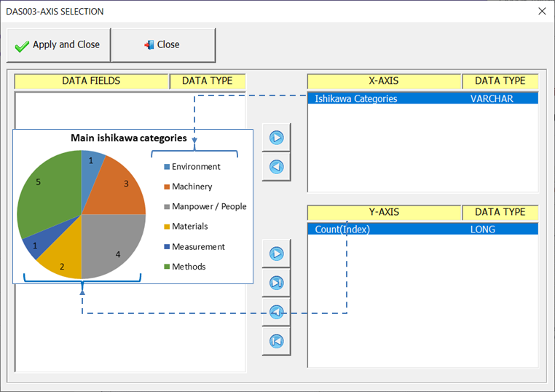Remove all fields from Y-AXIS with the skip-back arrow
The height and width of the screenshot is (392, 555).
(277, 341)
